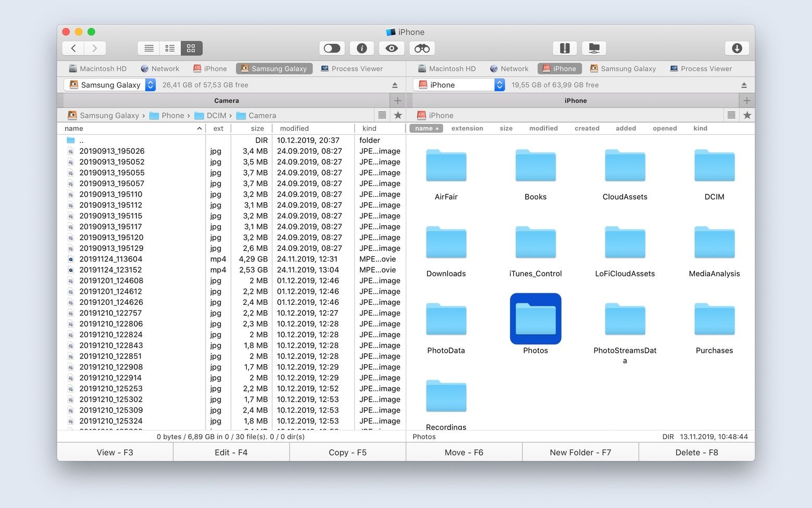812x508 pixels.
Task: Select Network in right drive bar
Action: click(x=510, y=69)
